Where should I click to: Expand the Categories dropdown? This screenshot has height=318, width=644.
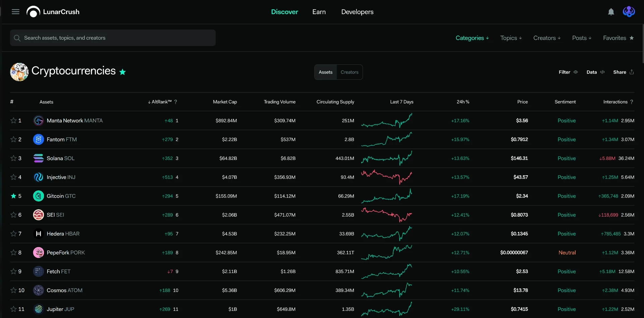pyautogui.click(x=472, y=38)
